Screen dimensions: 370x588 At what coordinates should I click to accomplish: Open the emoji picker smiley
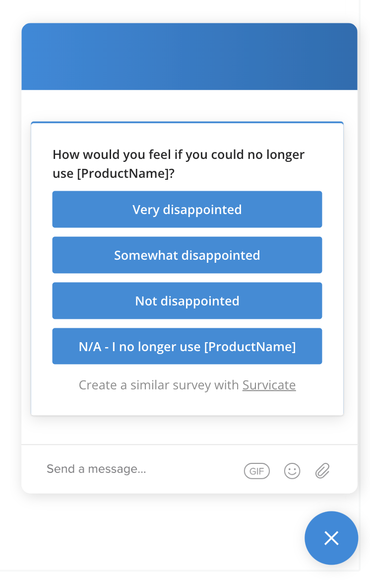(292, 471)
